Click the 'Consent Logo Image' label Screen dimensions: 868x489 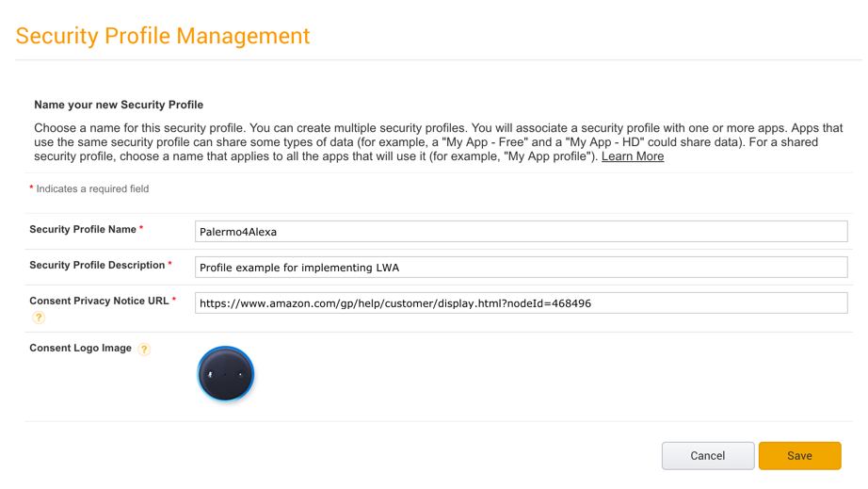pos(80,348)
